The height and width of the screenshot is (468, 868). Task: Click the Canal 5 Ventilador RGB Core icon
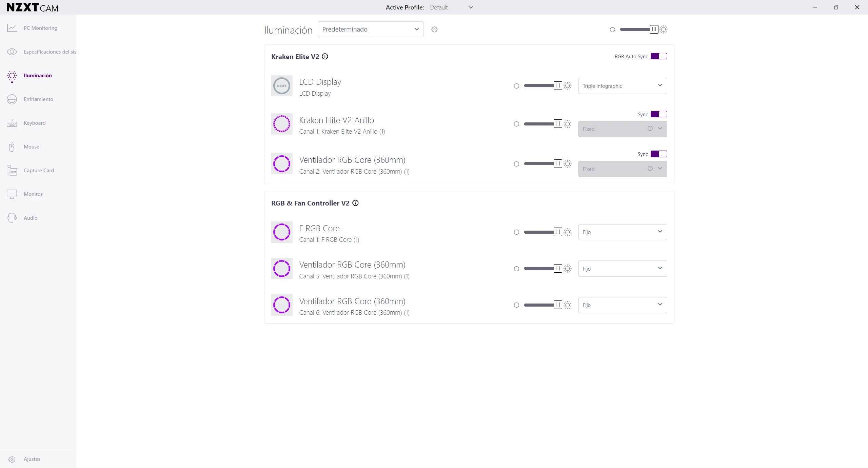click(282, 269)
